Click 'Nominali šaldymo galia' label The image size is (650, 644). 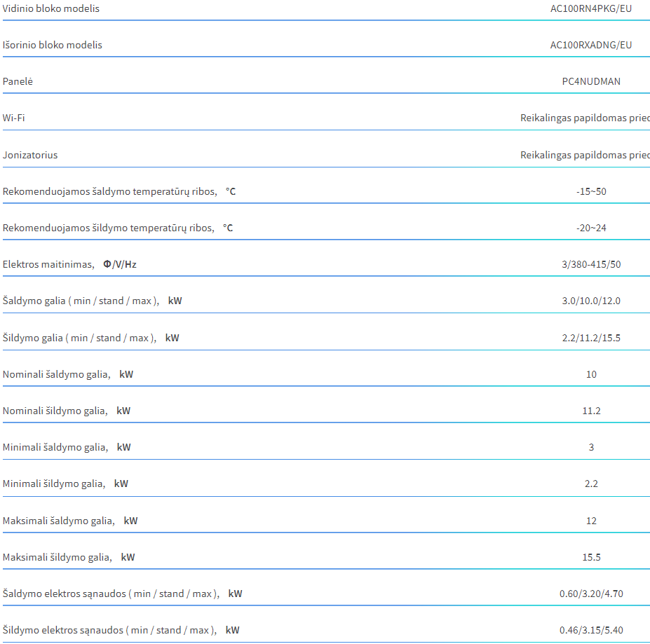(56, 375)
